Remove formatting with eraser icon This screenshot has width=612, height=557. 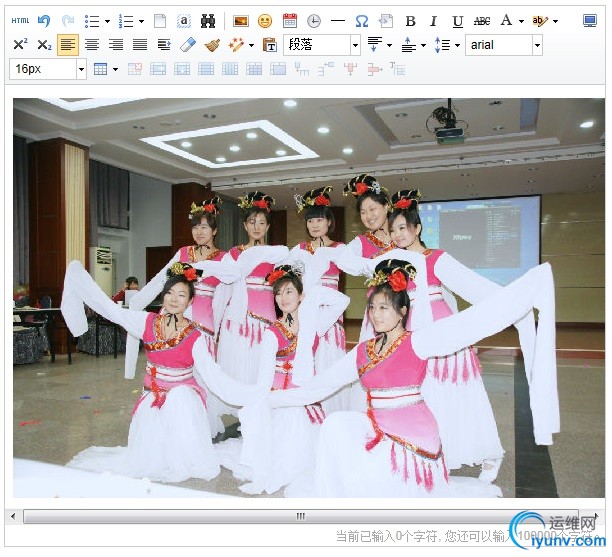[x=188, y=45]
